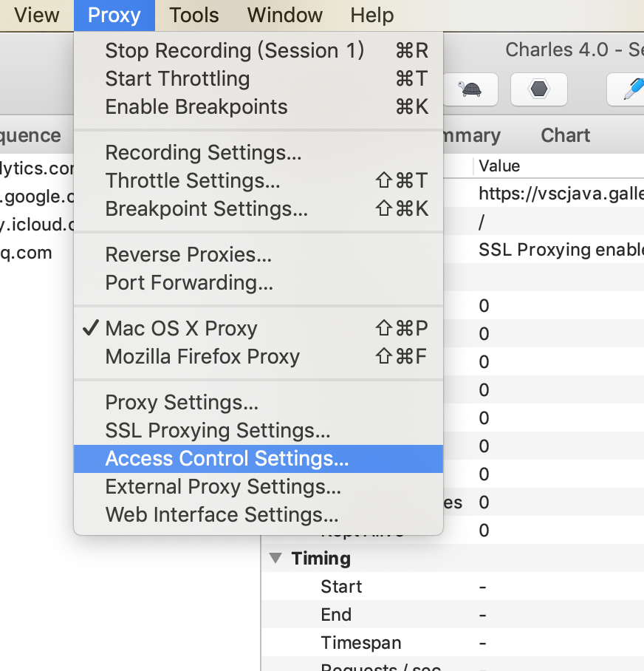Click the Timing section heading
Viewport: 644px width, 671px height.
(x=321, y=559)
